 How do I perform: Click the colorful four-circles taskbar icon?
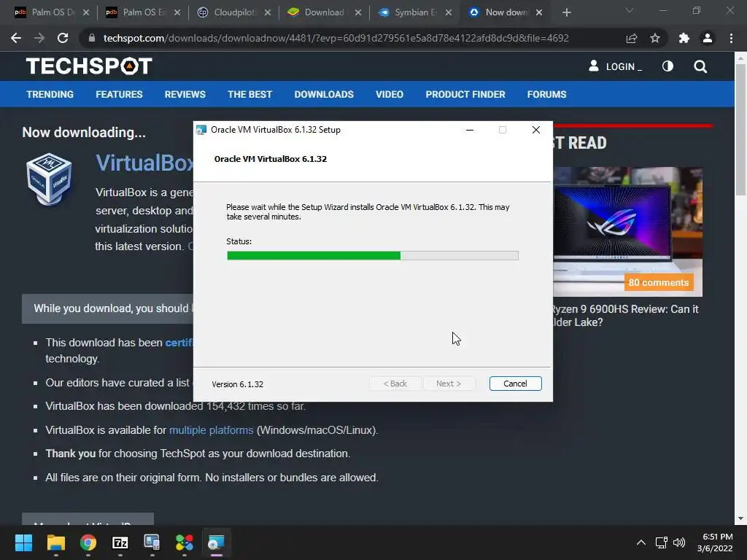point(185,542)
